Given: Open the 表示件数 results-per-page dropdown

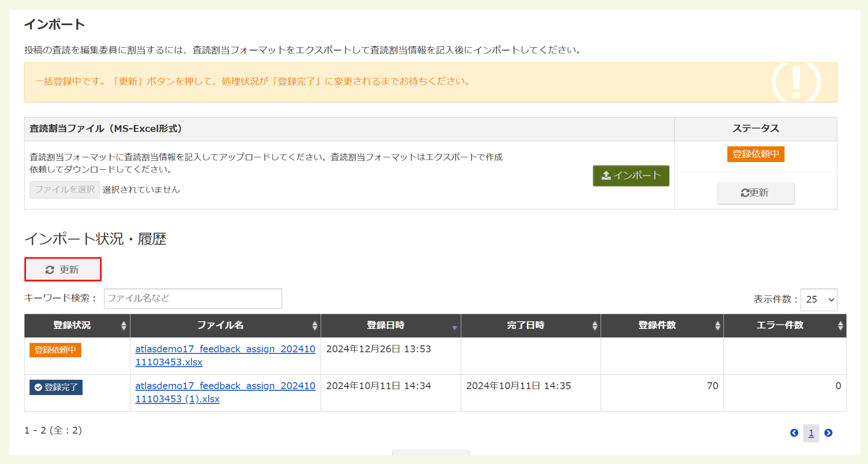Looking at the screenshot, I should 818,299.
